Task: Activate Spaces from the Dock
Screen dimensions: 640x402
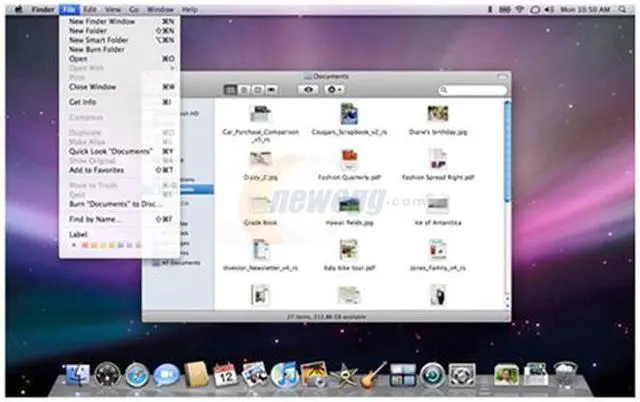Action: [x=402, y=375]
